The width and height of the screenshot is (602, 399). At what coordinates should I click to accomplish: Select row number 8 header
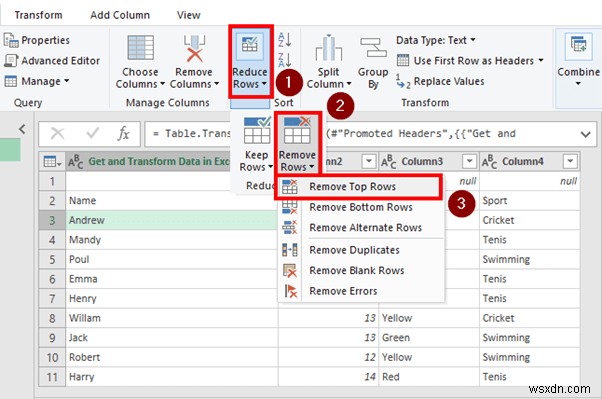[x=52, y=318]
